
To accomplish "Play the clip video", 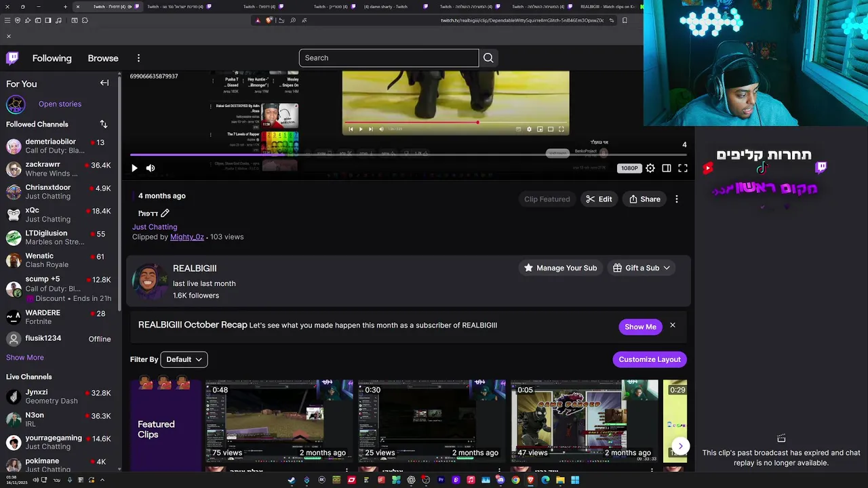I will point(134,168).
